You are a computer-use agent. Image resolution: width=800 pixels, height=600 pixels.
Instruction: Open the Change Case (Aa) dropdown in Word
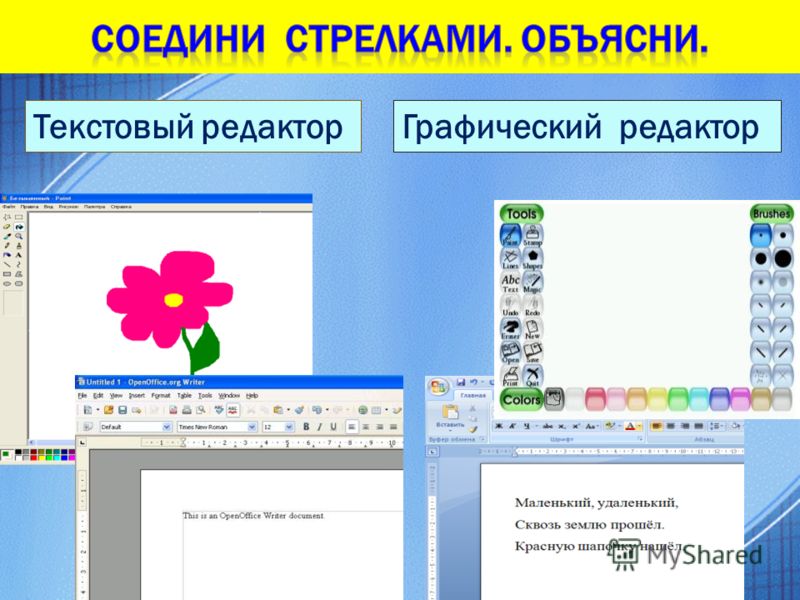coord(592,426)
